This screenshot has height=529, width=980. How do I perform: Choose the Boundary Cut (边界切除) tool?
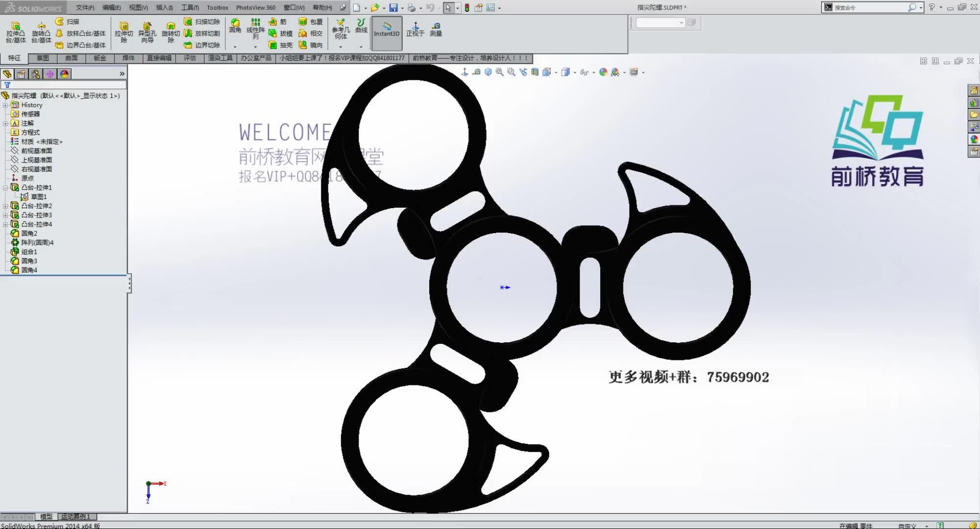click(202, 45)
